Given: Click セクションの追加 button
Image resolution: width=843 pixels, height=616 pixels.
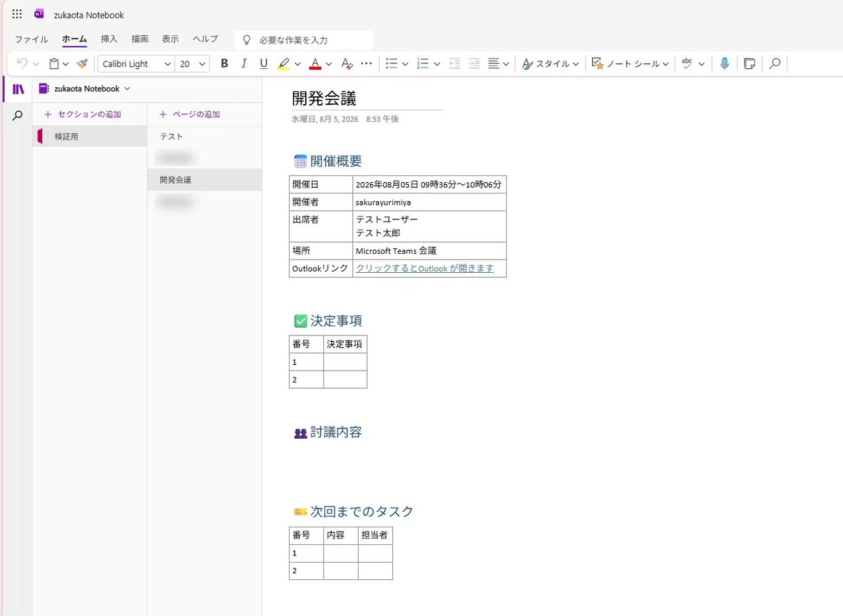Looking at the screenshot, I should 83,114.
